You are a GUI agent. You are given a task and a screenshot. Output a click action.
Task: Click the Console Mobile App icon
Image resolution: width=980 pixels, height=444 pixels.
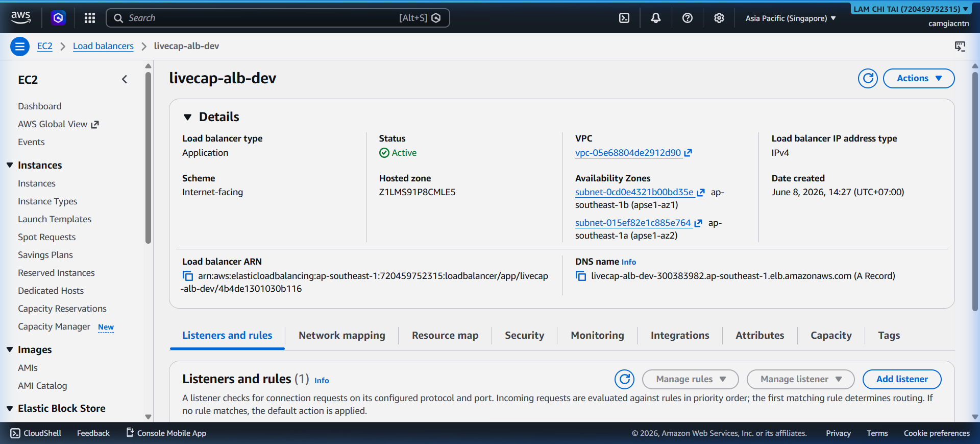(x=130, y=433)
